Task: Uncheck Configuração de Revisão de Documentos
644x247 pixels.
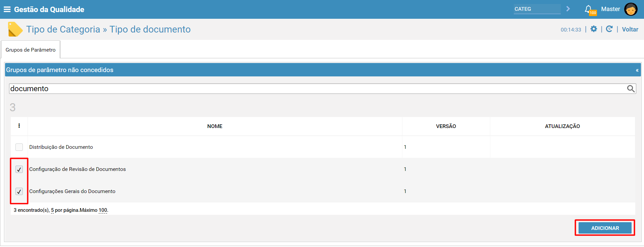Action: (19, 169)
